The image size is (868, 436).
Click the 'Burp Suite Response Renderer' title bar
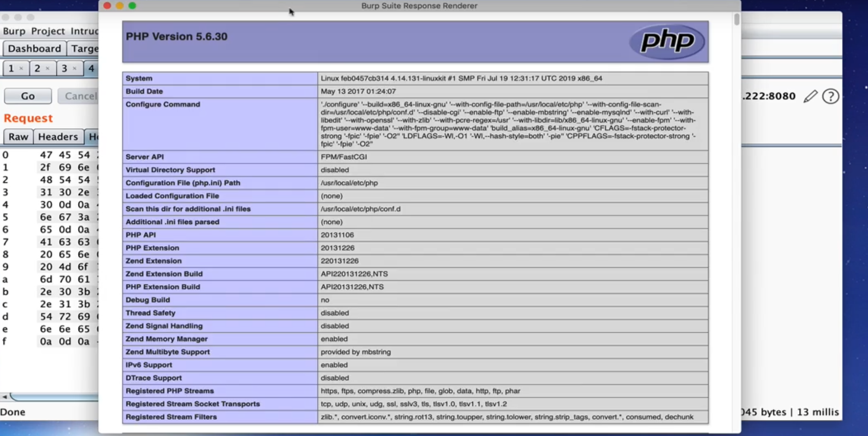pyautogui.click(x=419, y=5)
